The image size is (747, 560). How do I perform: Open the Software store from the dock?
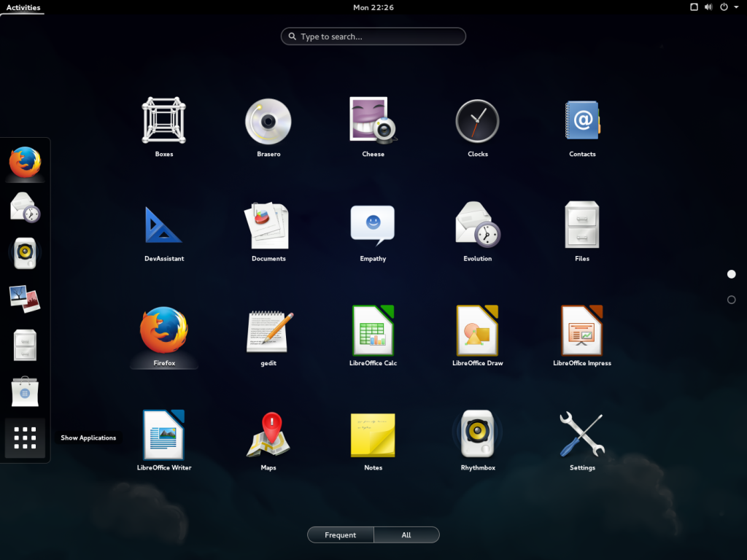(x=24, y=392)
